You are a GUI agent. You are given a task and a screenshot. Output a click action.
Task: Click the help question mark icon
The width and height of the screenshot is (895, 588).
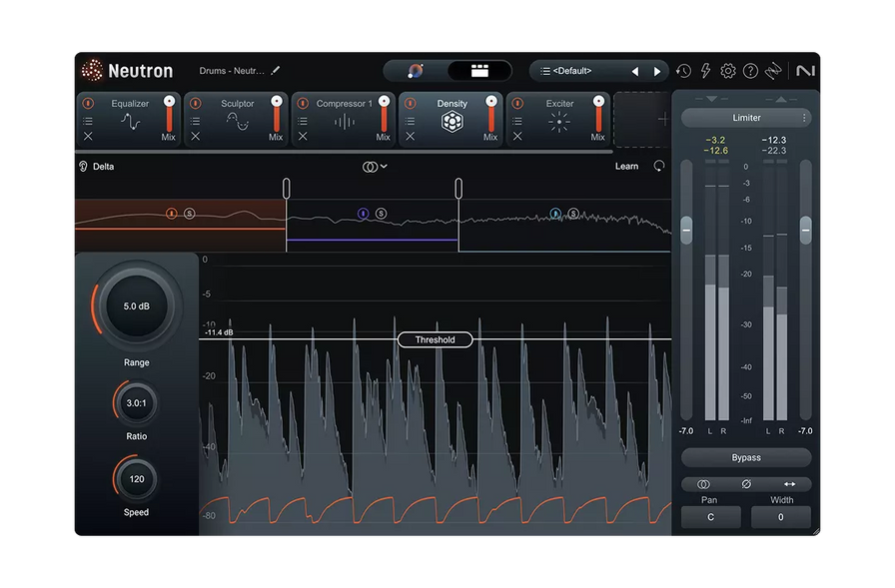click(x=750, y=71)
